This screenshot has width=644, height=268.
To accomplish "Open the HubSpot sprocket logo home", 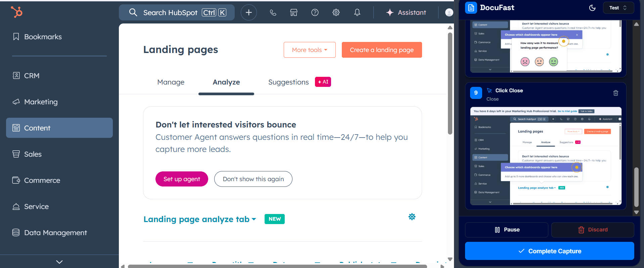I will [x=16, y=12].
